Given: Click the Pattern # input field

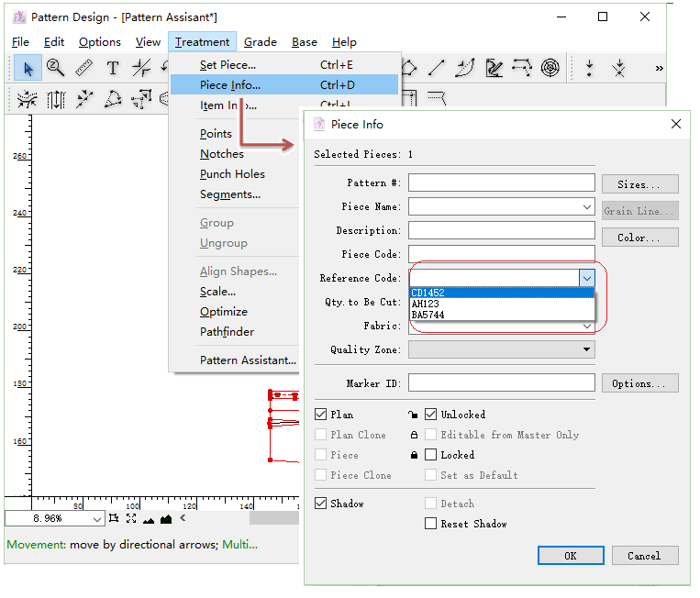Looking at the screenshot, I should 501,183.
